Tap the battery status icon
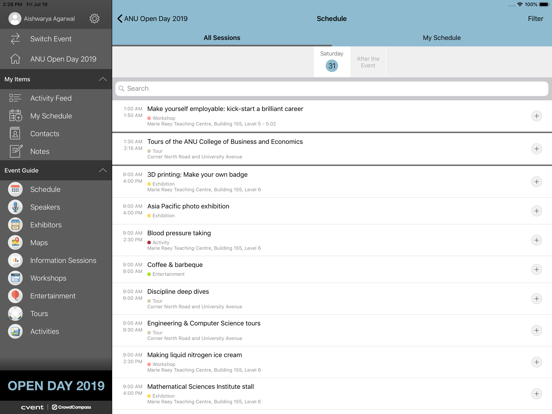 544,4
